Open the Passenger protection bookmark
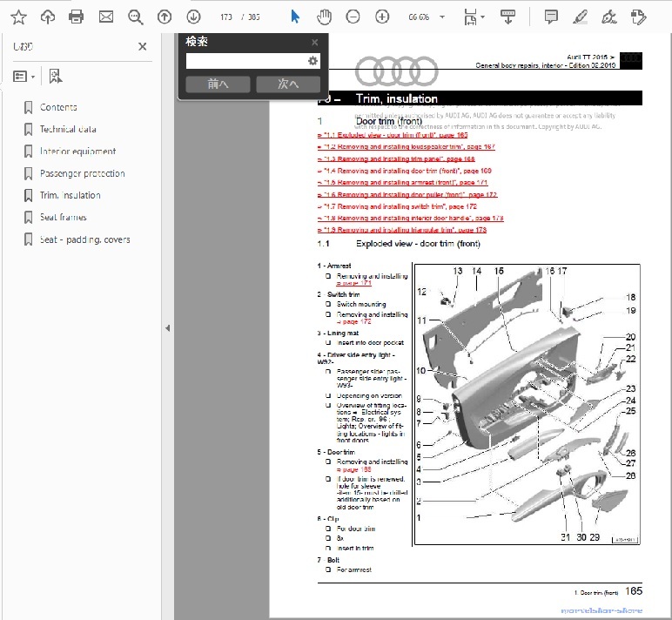The height and width of the screenshot is (620, 672). tap(83, 173)
